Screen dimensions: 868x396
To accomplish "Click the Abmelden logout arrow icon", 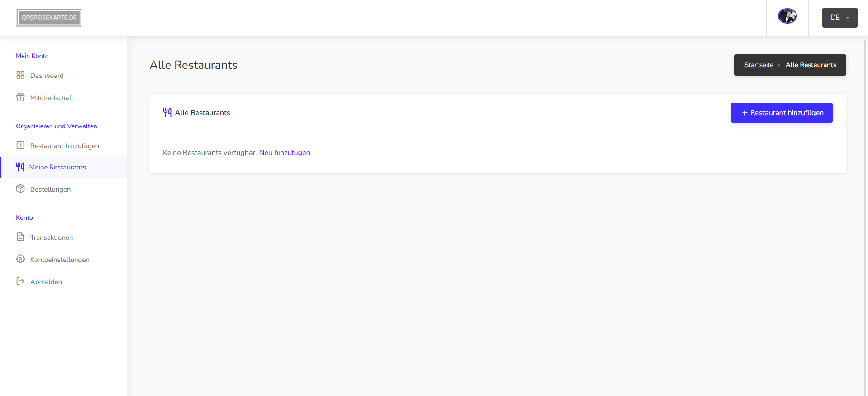I will tap(20, 281).
